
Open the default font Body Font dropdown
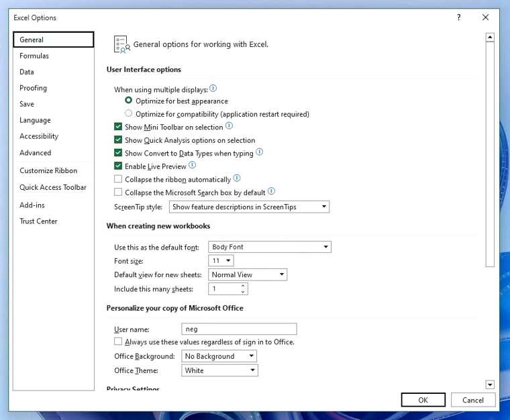coord(270,247)
